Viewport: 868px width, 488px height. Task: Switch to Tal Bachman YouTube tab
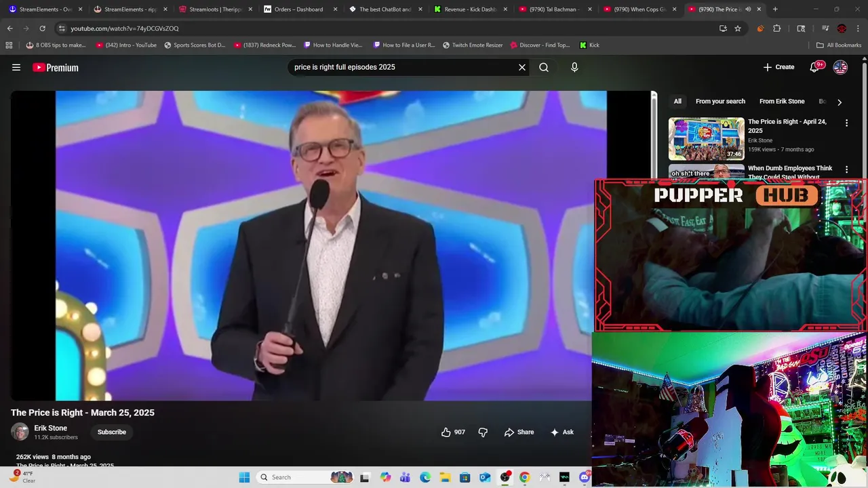pos(554,9)
